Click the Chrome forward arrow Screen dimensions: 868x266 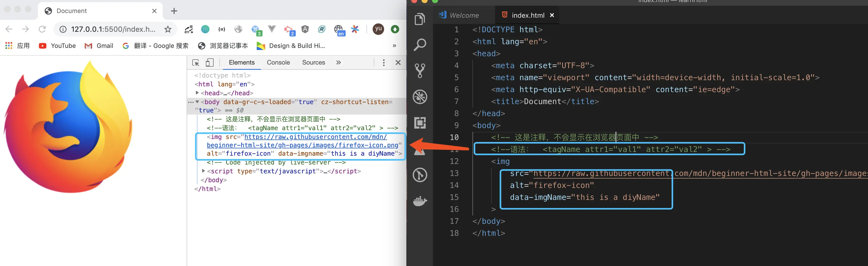(25, 29)
